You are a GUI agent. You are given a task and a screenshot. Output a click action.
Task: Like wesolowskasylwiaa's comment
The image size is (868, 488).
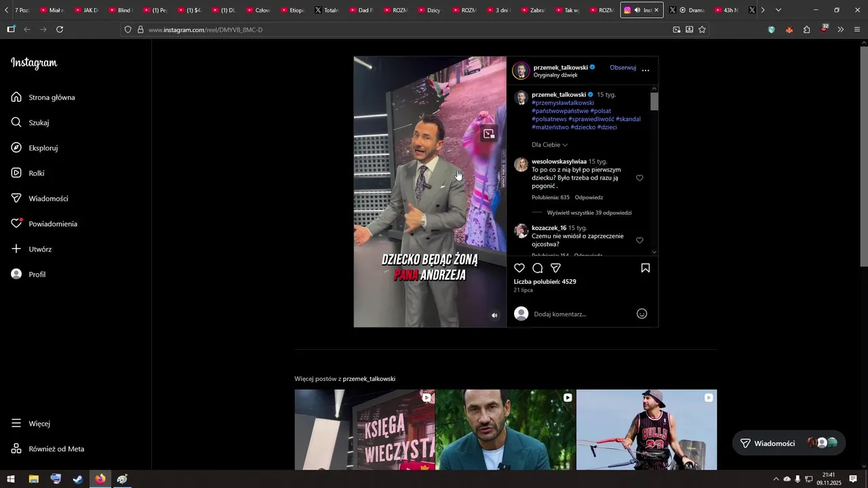639,178
